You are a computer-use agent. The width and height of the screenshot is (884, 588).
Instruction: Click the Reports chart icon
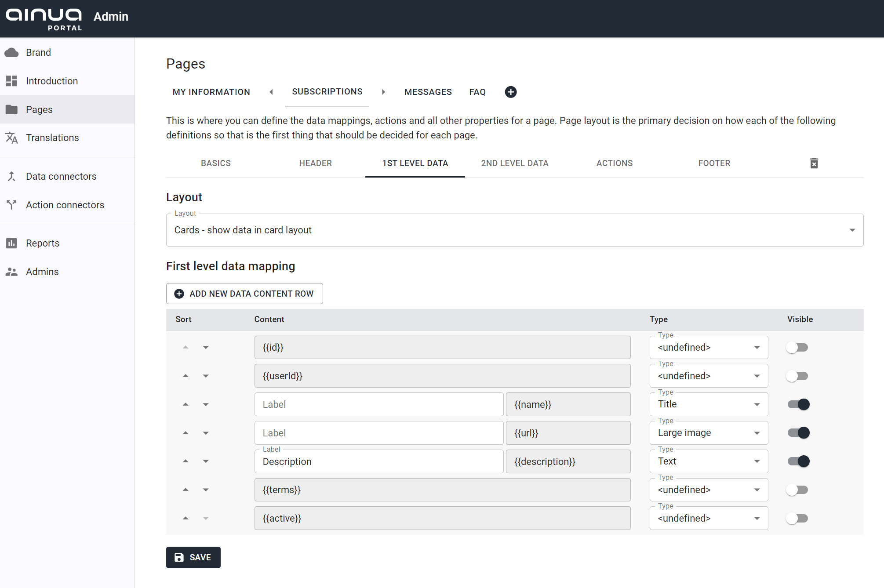point(11,243)
